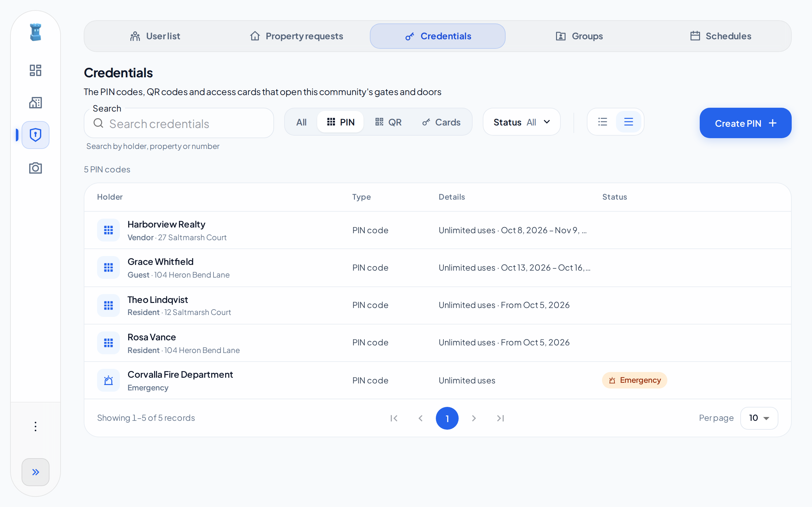
Task: Click the emergency siren icon for Corvalla Fire Department
Action: click(108, 380)
